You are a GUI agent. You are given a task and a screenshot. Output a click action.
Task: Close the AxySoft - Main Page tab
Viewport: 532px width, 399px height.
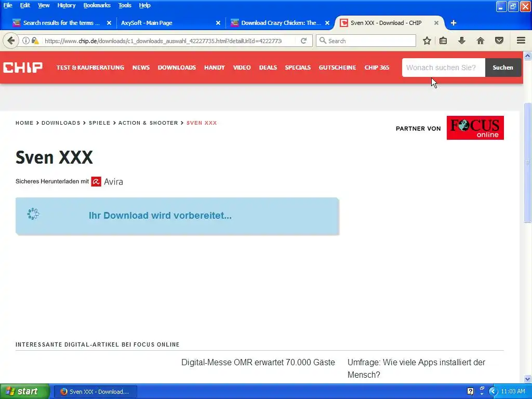(x=218, y=23)
